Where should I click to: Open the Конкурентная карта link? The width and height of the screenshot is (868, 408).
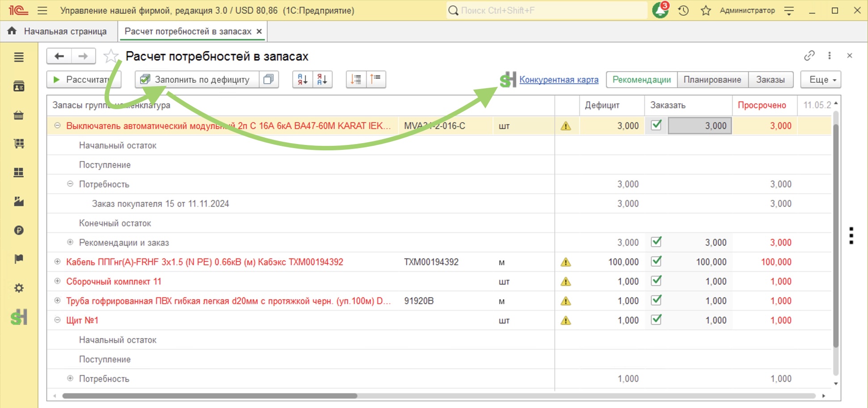tap(559, 80)
